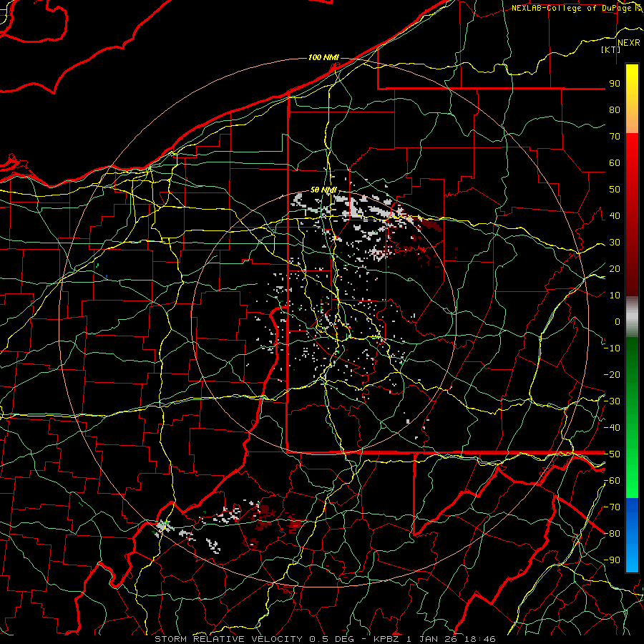Click the 10 value on the velocity scale

(x=615, y=296)
